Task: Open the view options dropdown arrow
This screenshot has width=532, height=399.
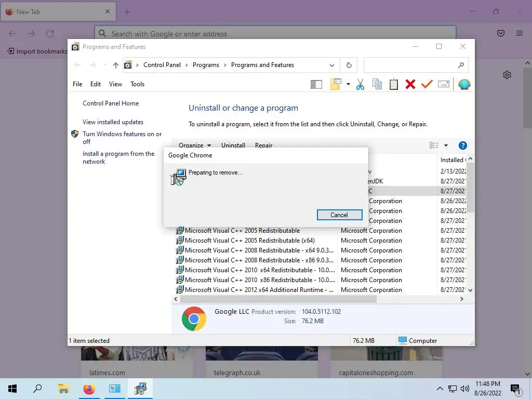Action: [446, 145]
